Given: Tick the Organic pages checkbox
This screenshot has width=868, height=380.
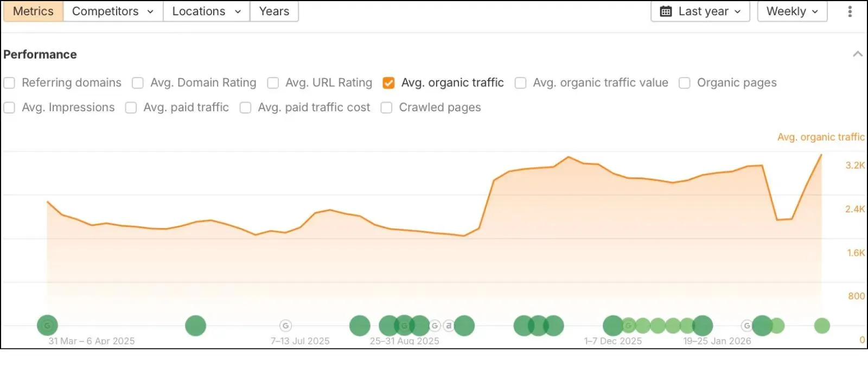Looking at the screenshot, I should click(x=685, y=83).
